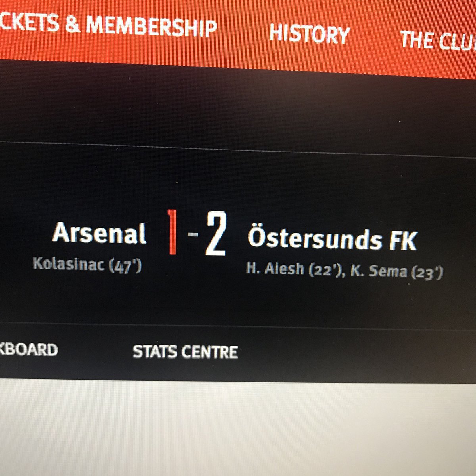
Task: Switch to the Stats Centre tab
Action: tap(185, 352)
